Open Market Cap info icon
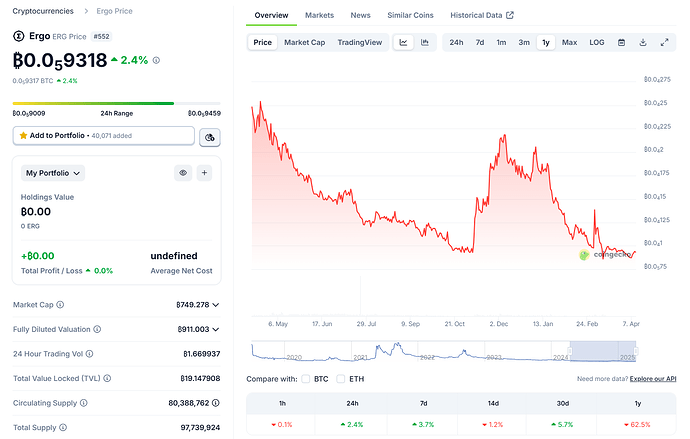This screenshot has width=690, height=439. click(x=60, y=304)
